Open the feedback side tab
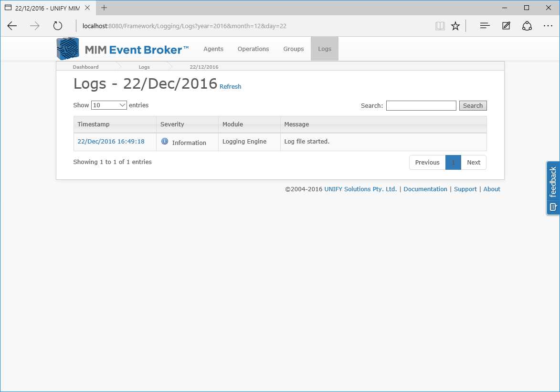 553,188
